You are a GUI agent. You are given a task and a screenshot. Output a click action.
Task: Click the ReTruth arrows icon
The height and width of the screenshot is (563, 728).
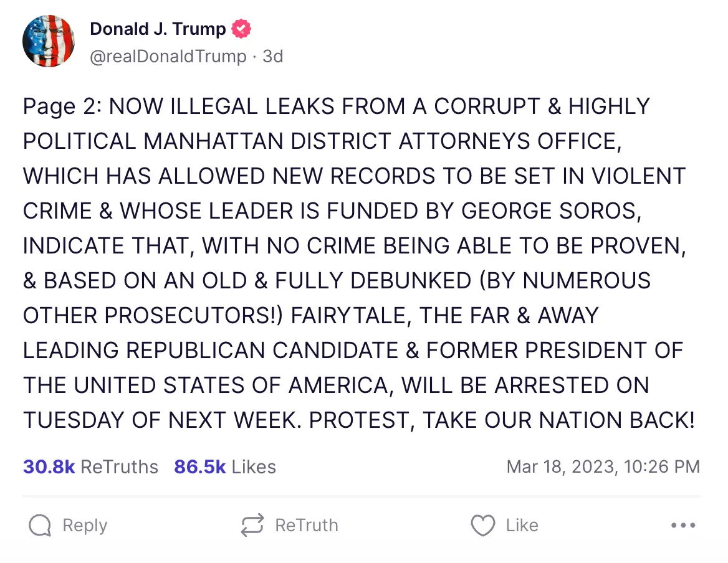[x=252, y=526]
